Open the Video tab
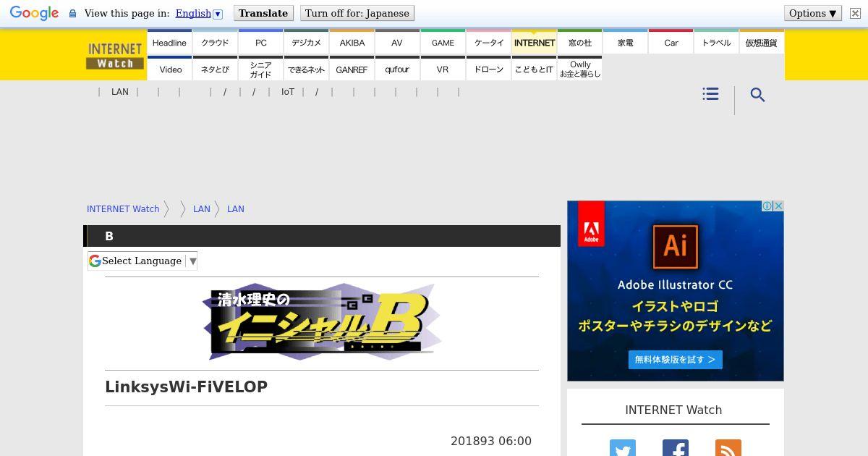Screen dimensions: 868x456 [169, 69]
